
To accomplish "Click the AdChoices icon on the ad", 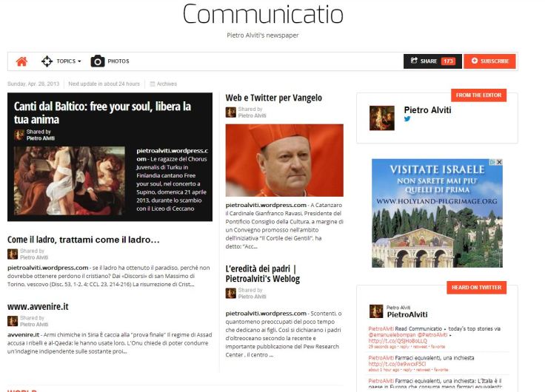I will pyautogui.click(x=493, y=162).
